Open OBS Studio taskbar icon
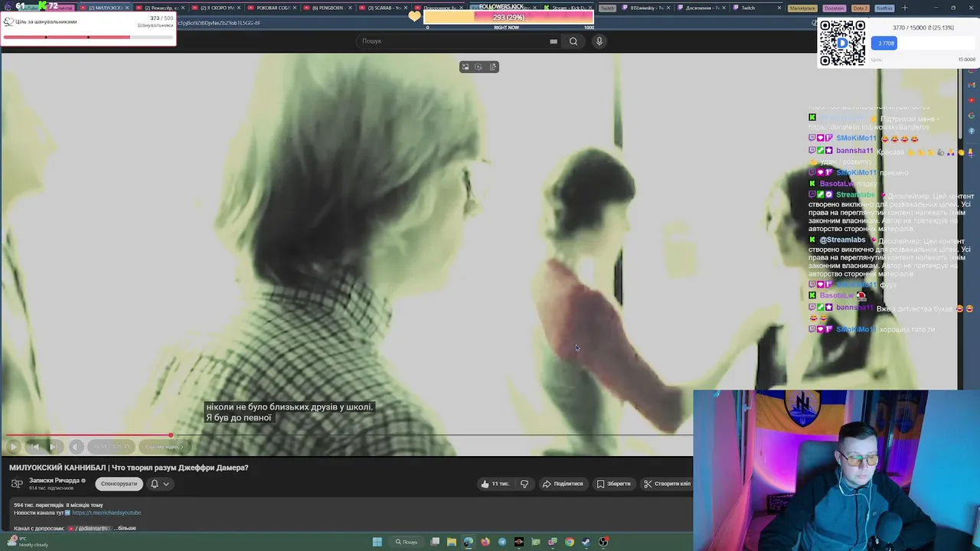The height and width of the screenshot is (551, 980). click(x=603, y=542)
